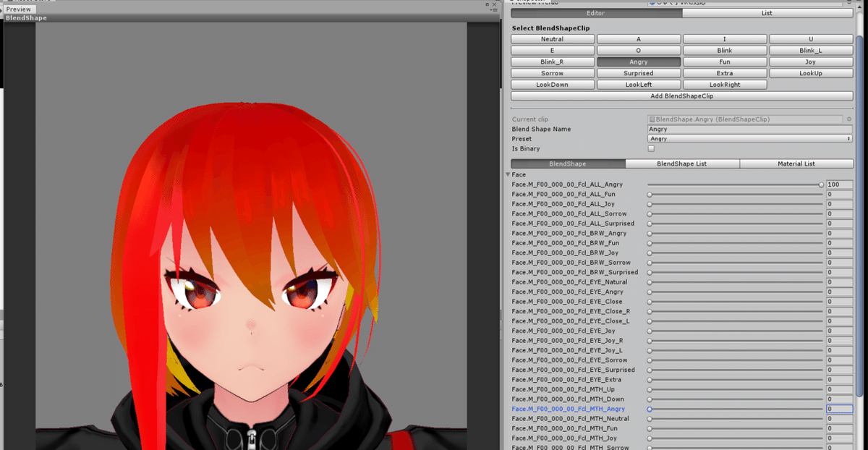Image resolution: width=868 pixels, height=450 pixels.
Task: Click the Fcl_EYE_Close slider track
Action: click(x=736, y=302)
